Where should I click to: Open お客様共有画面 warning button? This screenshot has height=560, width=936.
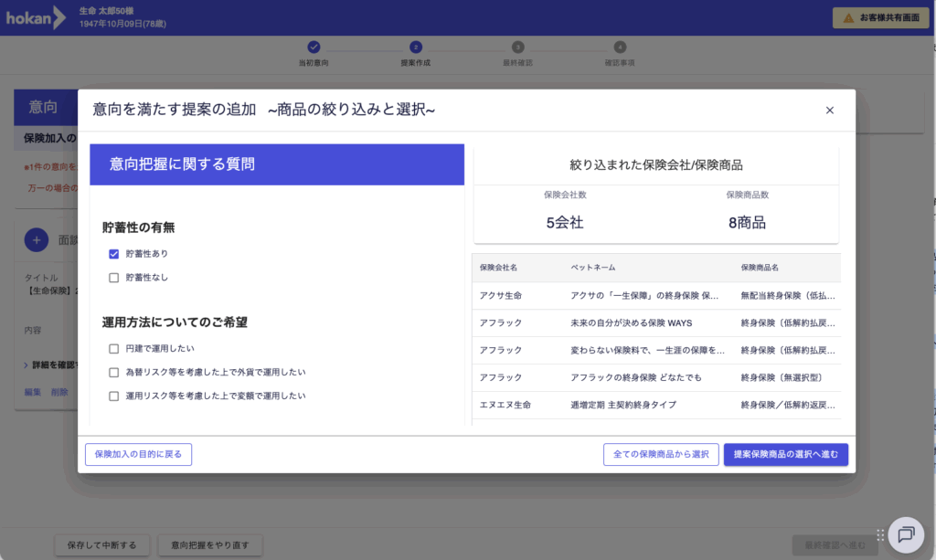(880, 17)
